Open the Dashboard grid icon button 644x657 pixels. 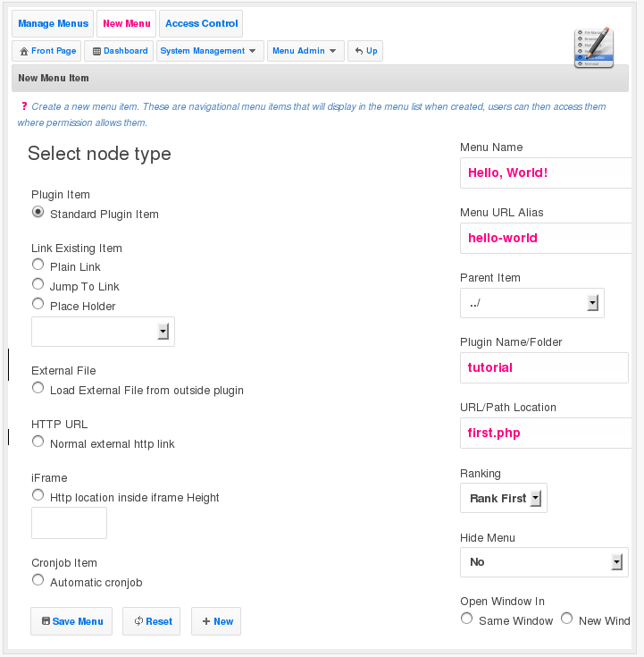[x=121, y=51]
